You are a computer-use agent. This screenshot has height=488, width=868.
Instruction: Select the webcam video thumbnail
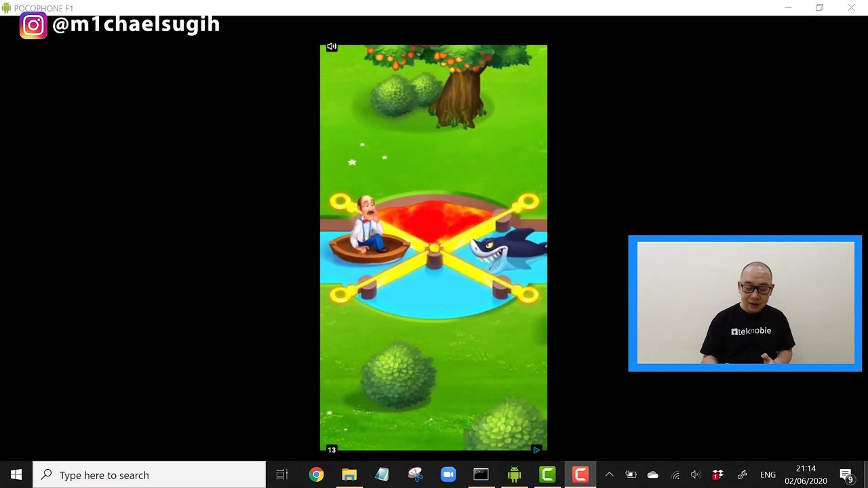click(x=745, y=304)
